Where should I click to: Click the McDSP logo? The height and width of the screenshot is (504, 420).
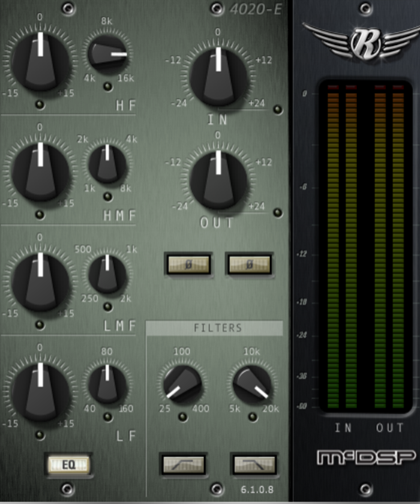click(x=366, y=457)
